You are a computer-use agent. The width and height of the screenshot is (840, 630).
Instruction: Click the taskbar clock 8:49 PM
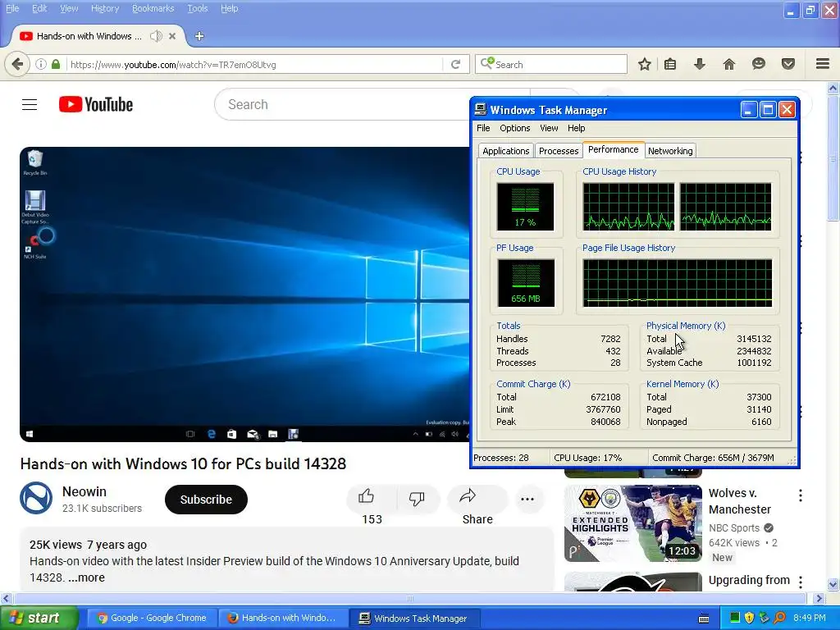[809, 618]
